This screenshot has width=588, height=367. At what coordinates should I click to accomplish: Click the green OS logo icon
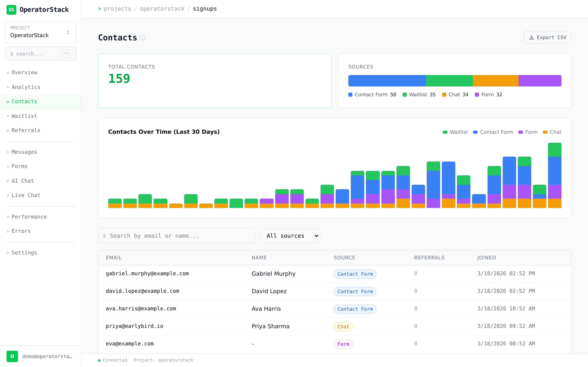click(x=11, y=10)
